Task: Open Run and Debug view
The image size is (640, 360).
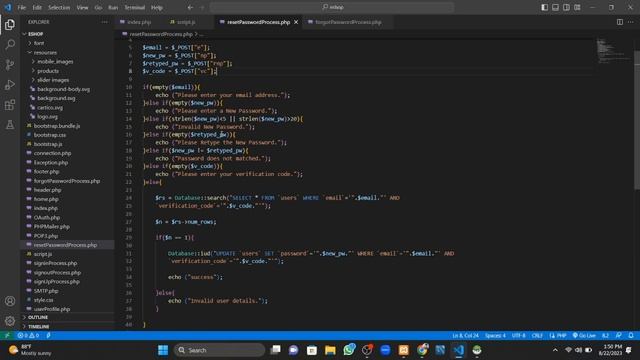Action: pyautogui.click(x=10, y=84)
